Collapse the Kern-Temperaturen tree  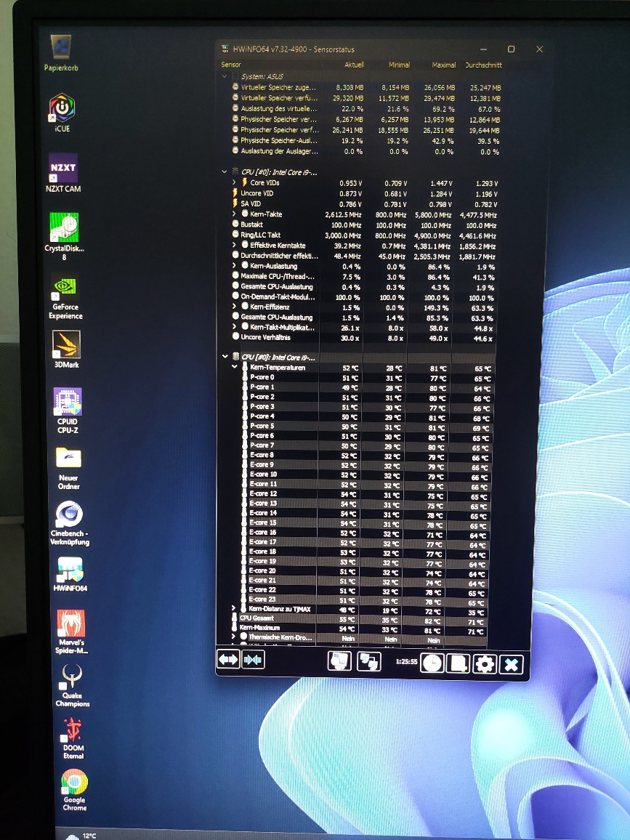click(x=234, y=367)
